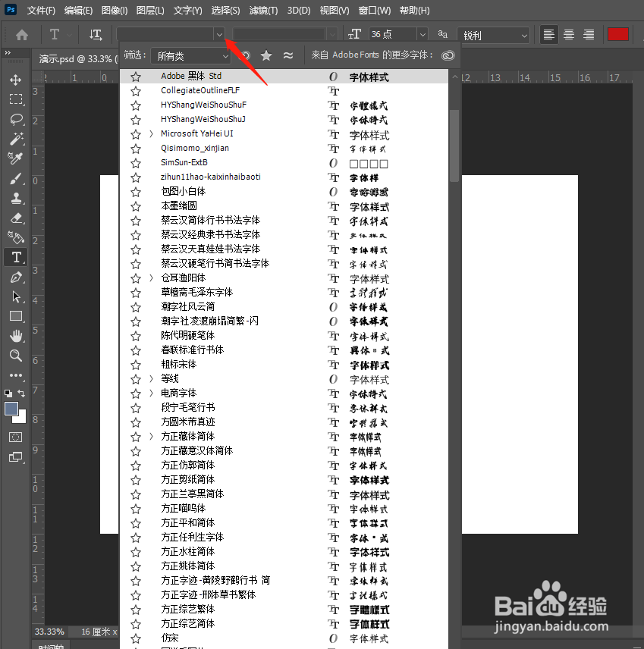Center align text
Image resolution: width=644 pixels, height=649 pixels.
569,35
